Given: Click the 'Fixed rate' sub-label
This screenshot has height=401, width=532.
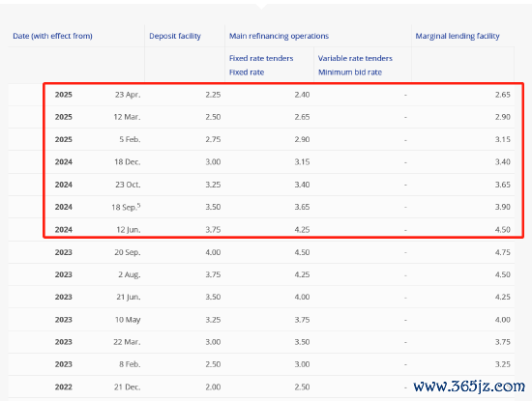Looking at the screenshot, I should 247,72.
